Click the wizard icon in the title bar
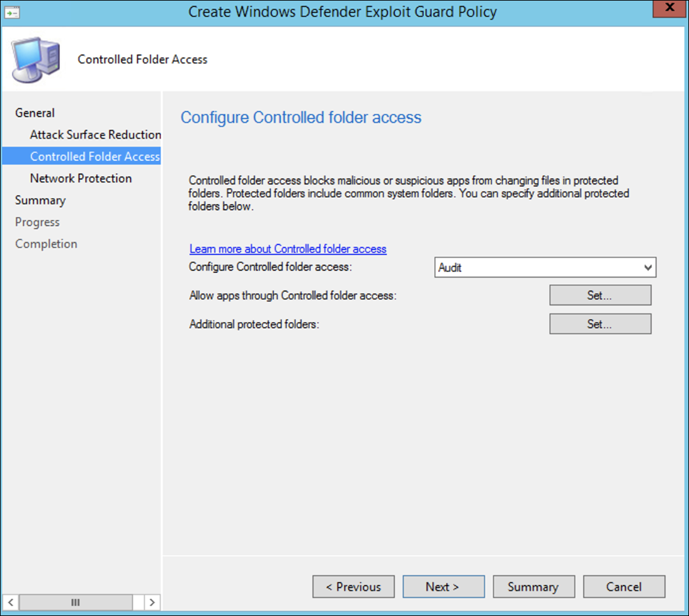 tap(12, 13)
